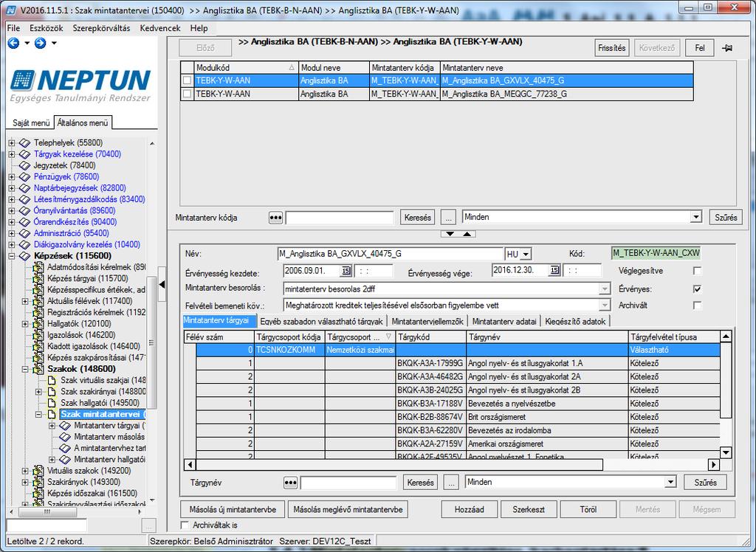Viewport: 756px width, 552px height.
Task: Click the Mintatanterv másolás book icon
Action: click(65, 438)
